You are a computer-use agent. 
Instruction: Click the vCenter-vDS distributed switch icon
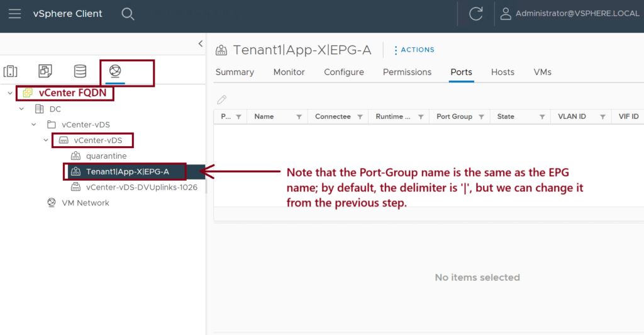[64, 140]
